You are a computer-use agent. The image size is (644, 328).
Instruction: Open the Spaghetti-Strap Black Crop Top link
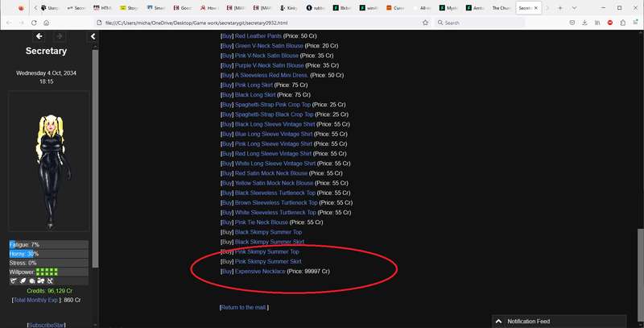274,114
